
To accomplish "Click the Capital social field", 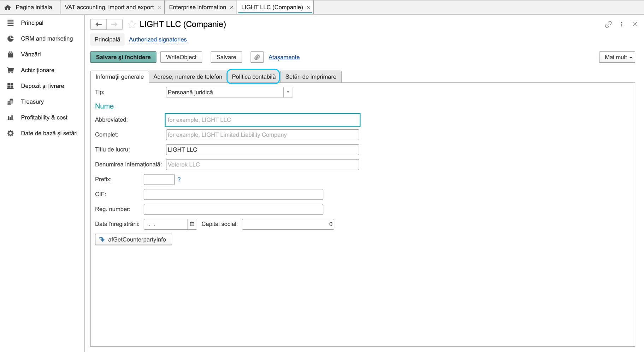I will (288, 224).
